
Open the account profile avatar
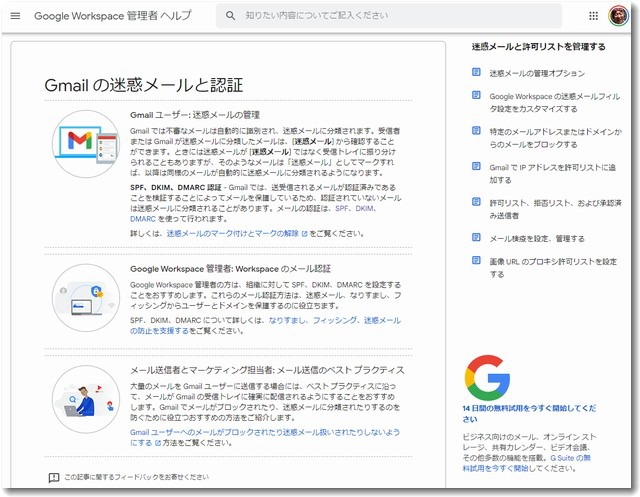click(x=618, y=16)
